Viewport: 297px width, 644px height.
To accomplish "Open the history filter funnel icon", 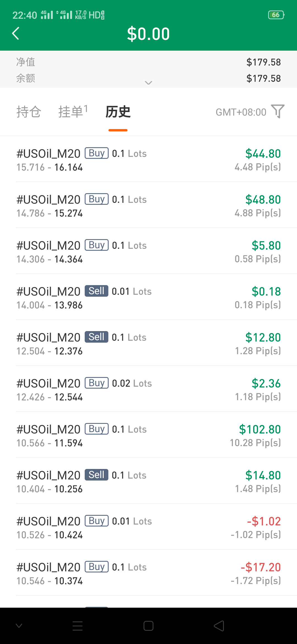I will tap(278, 111).
